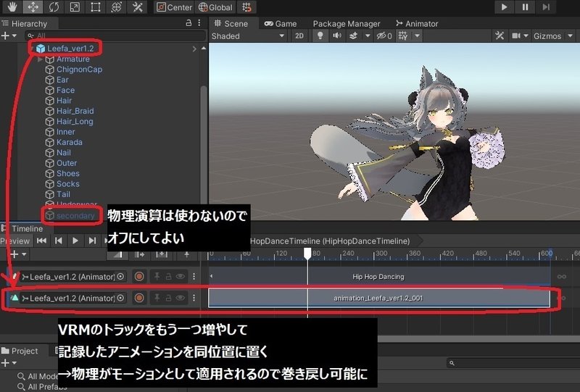Switch to the Game tab
580x392 pixels.
coord(281,24)
